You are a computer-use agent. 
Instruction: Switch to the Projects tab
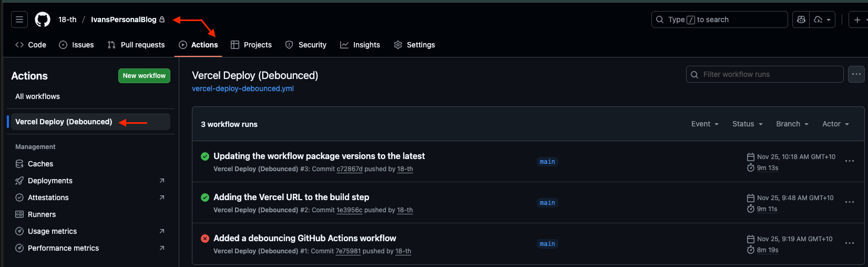tap(251, 45)
